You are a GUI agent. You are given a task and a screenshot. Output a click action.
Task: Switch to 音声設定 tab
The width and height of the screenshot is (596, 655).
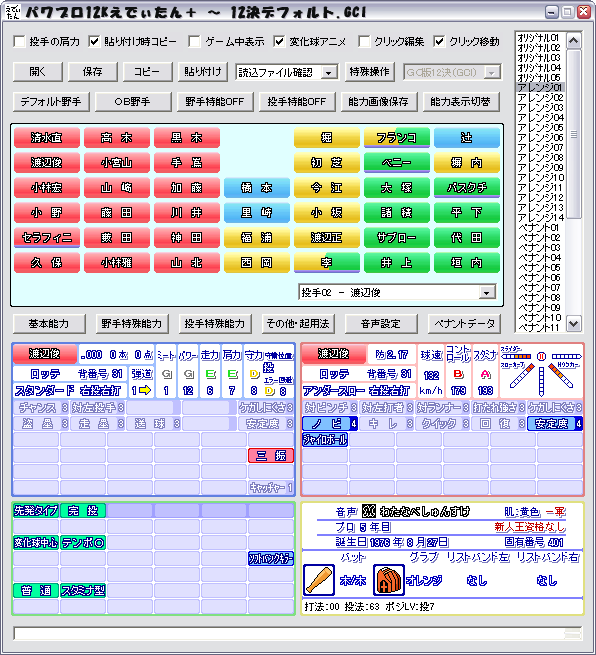click(x=380, y=324)
